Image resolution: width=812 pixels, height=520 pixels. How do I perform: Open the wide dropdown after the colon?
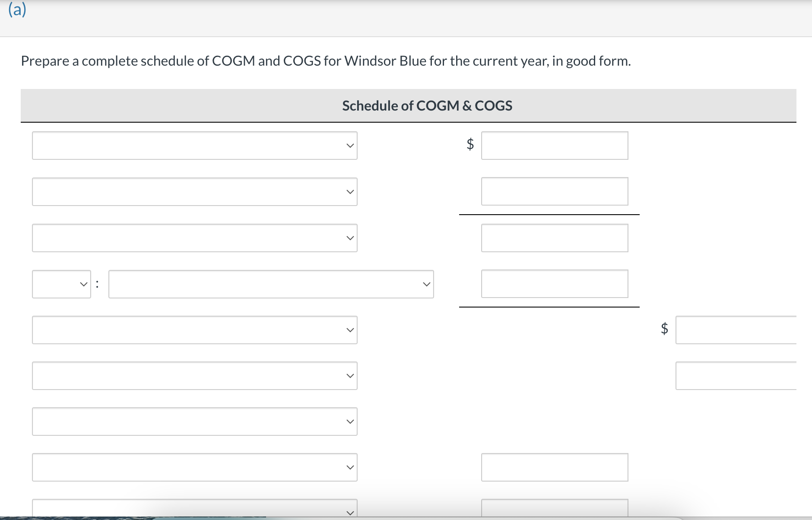click(x=271, y=284)
